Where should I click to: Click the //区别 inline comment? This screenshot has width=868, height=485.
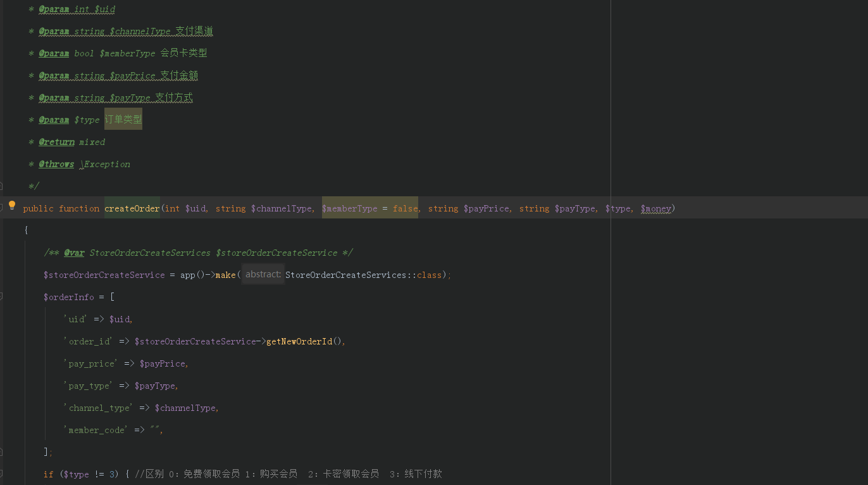pyautogui.click(x=288, y=474)
